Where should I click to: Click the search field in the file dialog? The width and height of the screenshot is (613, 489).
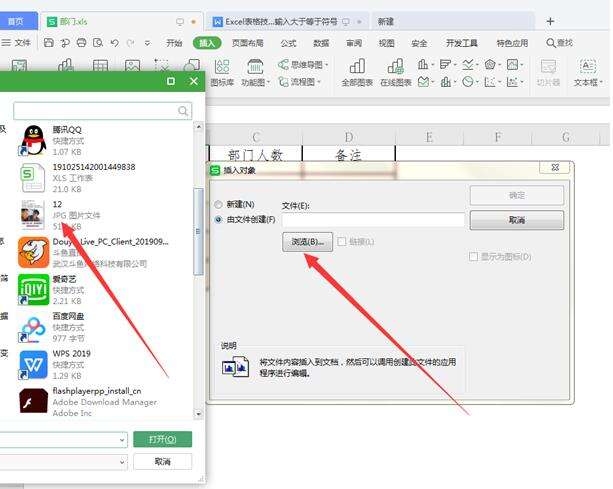point(102,111)
